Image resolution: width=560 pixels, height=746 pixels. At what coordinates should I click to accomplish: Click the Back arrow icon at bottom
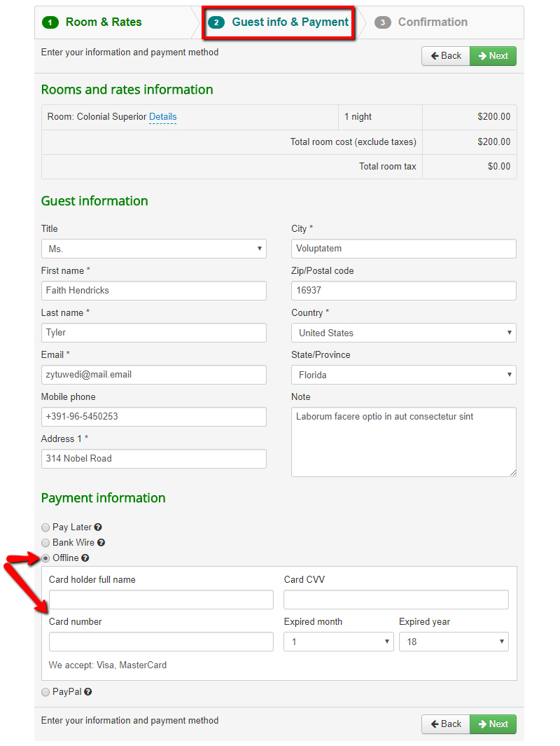click(436, 724)
